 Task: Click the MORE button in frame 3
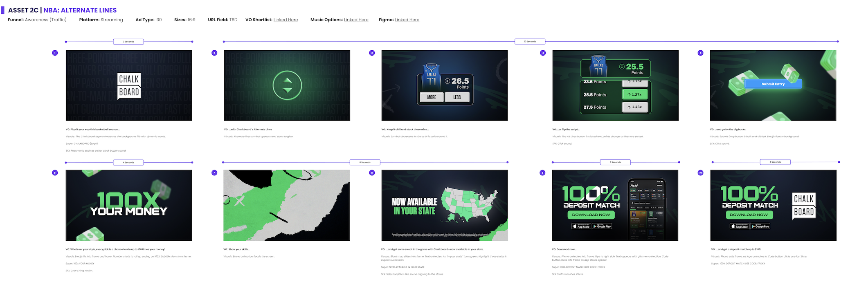point(432,97)
